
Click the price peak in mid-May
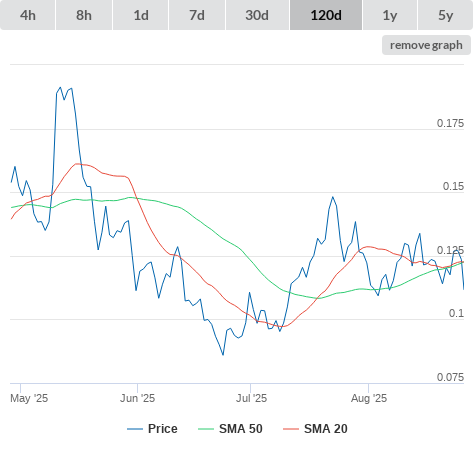60,88
